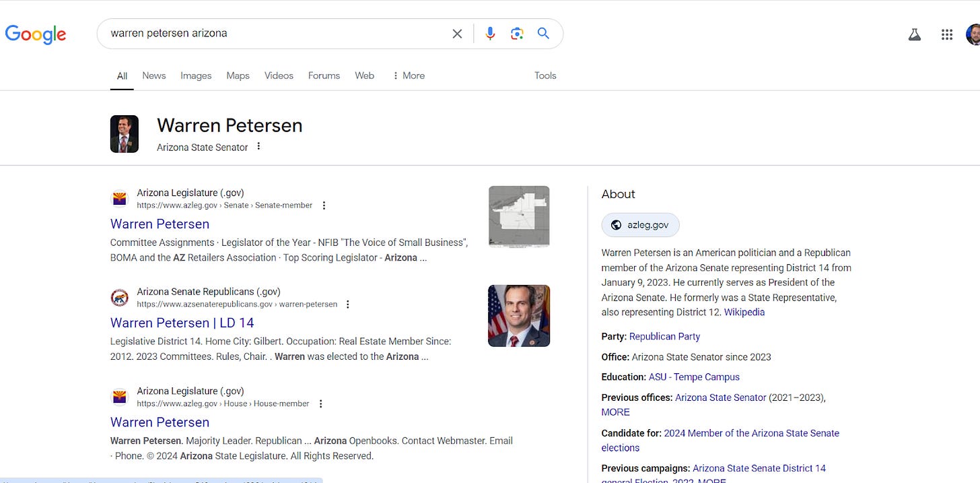
Task: Open the Google apps grid icon
Action: point(947,34)
